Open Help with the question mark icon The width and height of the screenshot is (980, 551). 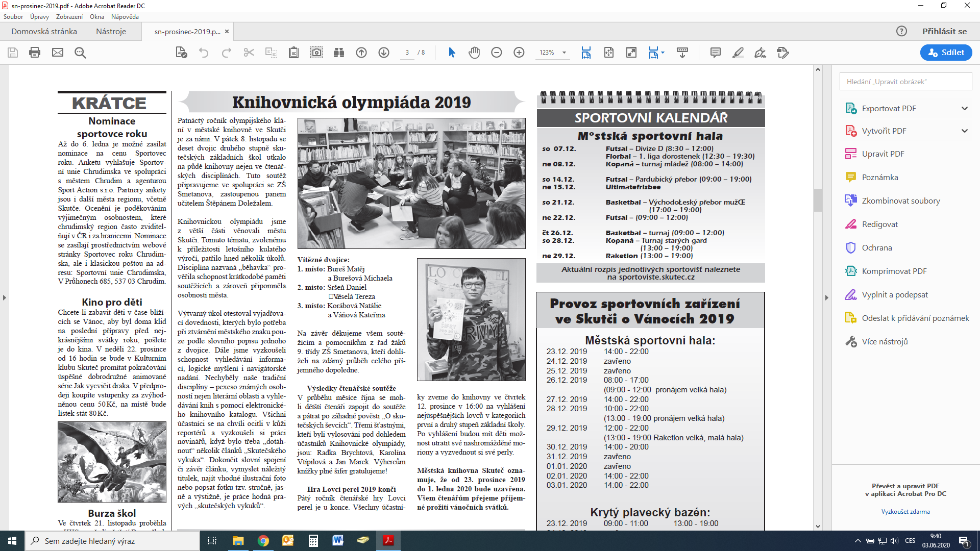tap(902, 31)
